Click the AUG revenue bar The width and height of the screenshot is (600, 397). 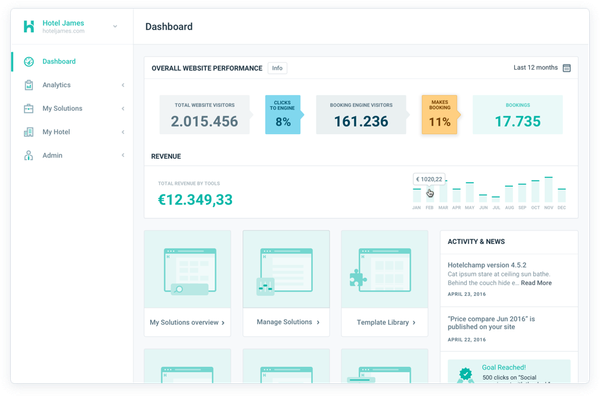pyautogui.click(x=509, y=194)
